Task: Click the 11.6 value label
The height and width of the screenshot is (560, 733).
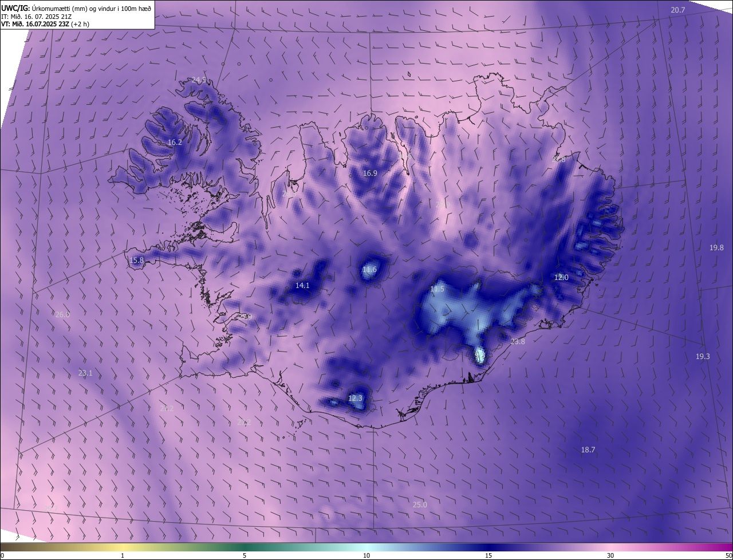Action: click(370, 270)
